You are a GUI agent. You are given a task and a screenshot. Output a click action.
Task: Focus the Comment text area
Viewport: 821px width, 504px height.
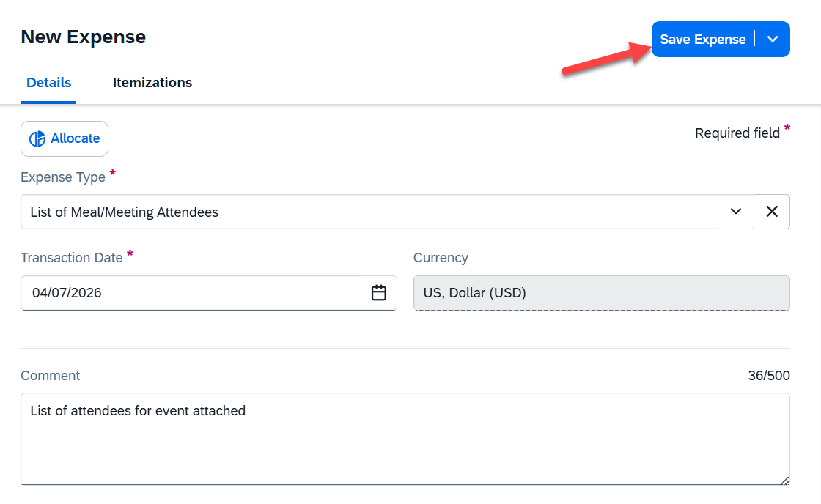405,440
